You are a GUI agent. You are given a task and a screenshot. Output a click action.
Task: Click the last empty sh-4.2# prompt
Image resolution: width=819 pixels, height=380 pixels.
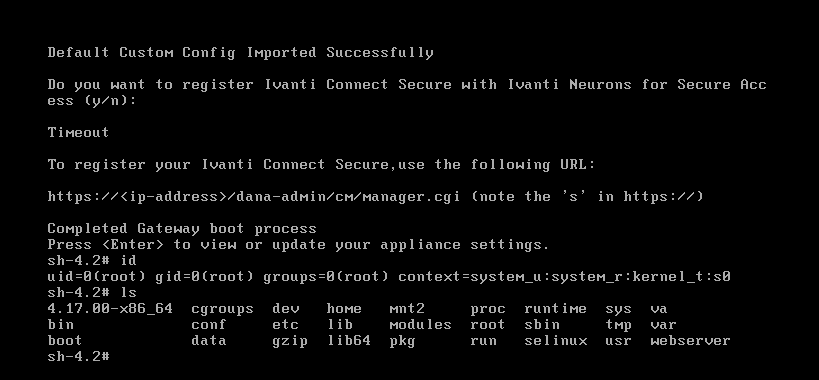pos(78,357)
